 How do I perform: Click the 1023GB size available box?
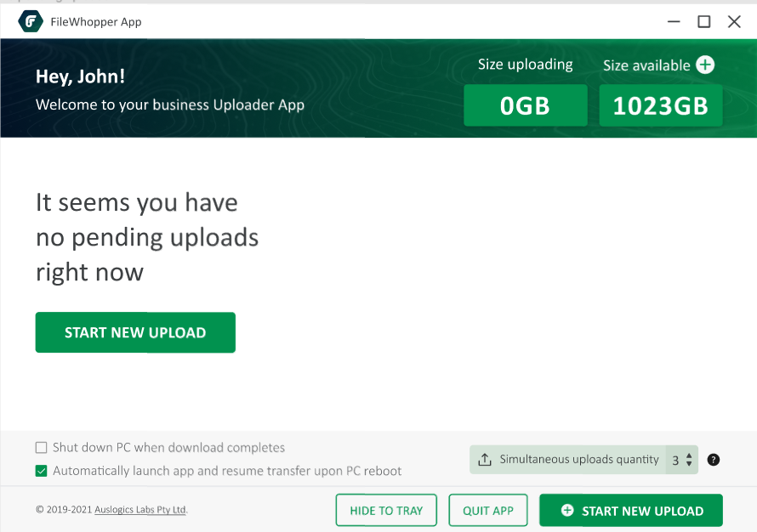click(x=660, y=105)
